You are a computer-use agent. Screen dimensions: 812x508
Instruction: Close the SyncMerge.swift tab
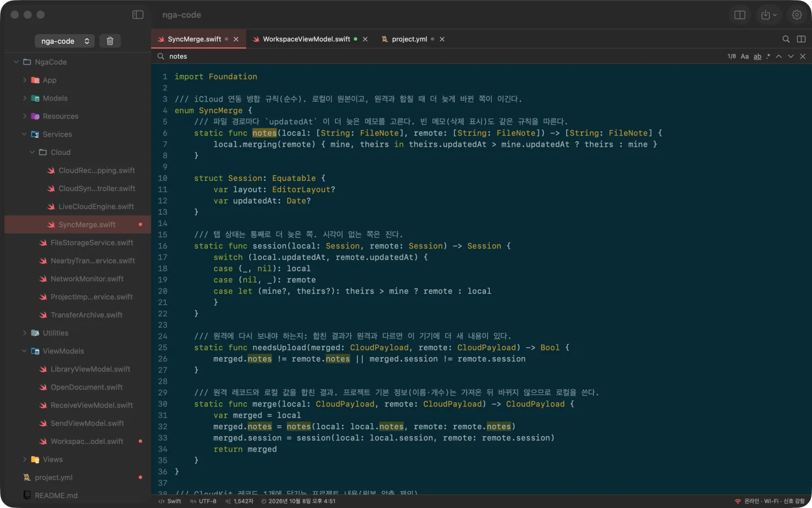[x=236, y=39]
